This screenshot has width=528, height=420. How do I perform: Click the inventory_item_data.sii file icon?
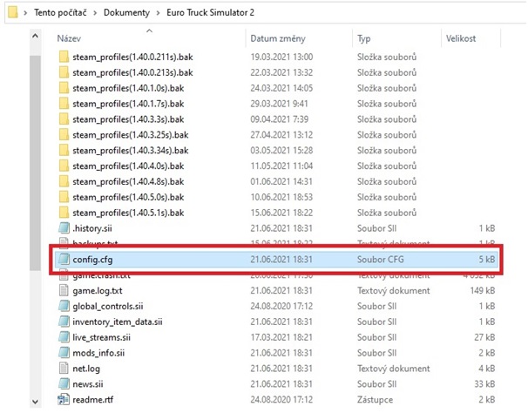point(64,322)
